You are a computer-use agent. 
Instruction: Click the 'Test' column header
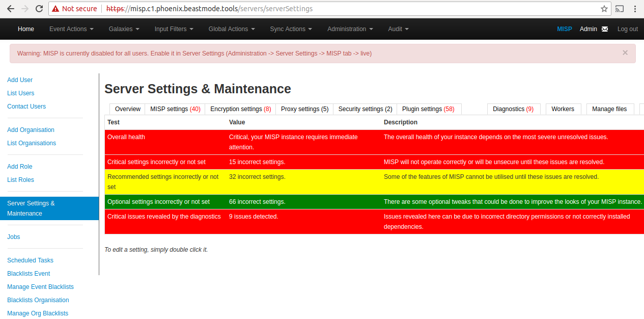point(114,122)
